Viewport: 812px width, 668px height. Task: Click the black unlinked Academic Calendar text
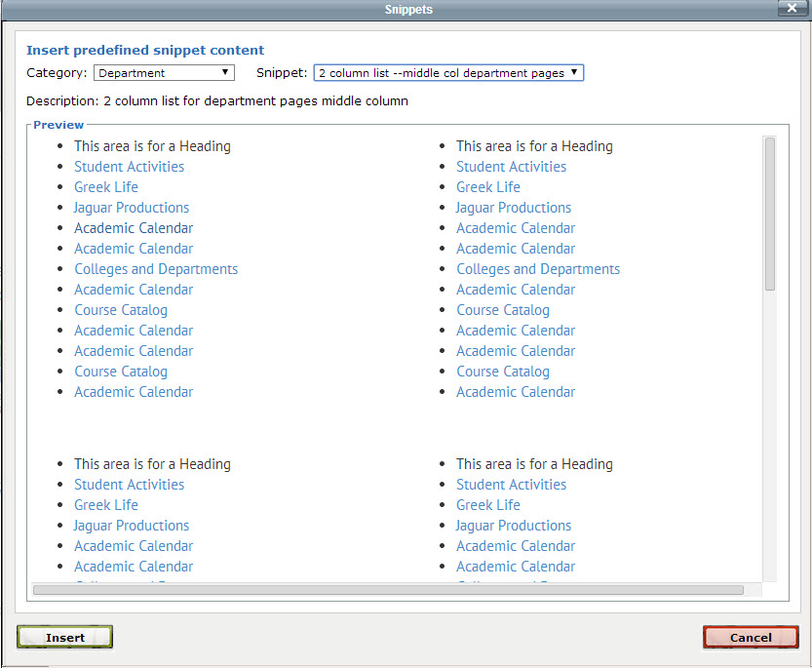(x=134, y=228)
